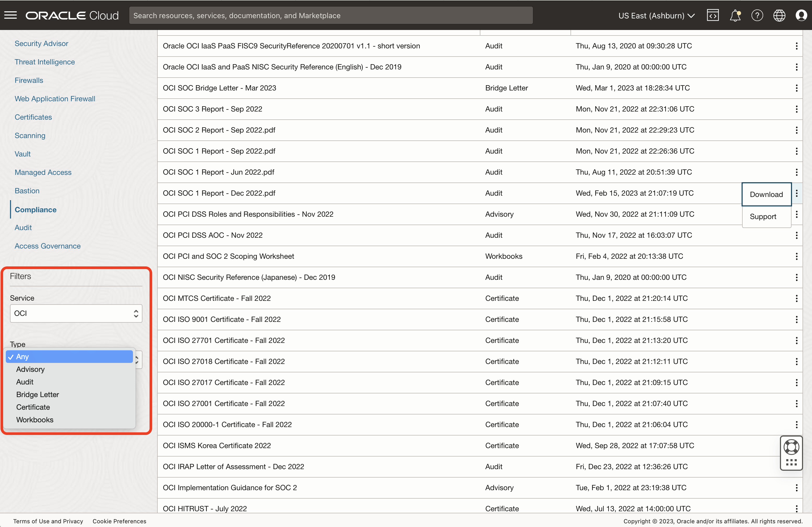Open the US East (Ashburn) region dropdown
Image resolution: width=812 pixels, height=527 pixels.
(x=656, y=15)
